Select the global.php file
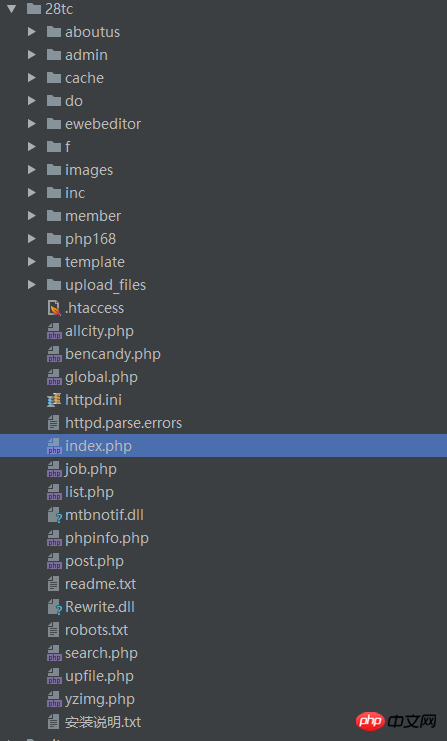 (101, 377)
